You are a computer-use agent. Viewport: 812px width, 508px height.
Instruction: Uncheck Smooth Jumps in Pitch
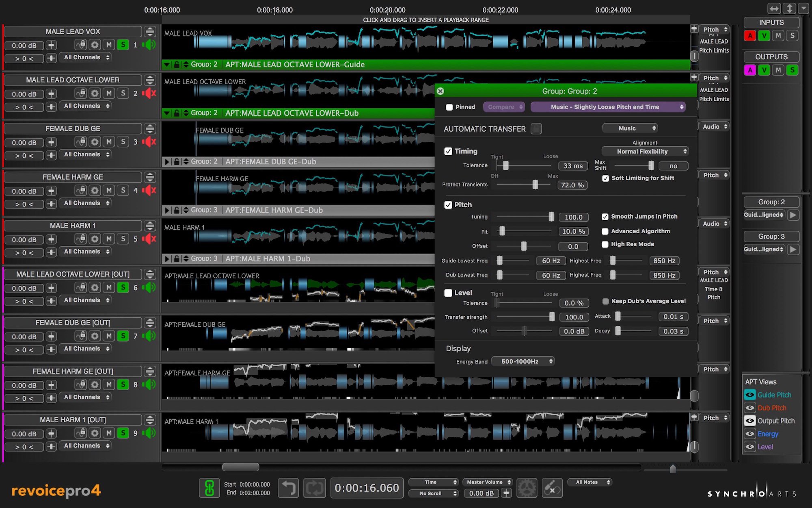point(605,217)
